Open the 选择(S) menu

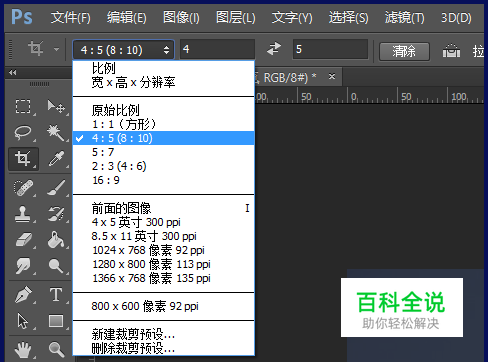(x=348, y=17)
